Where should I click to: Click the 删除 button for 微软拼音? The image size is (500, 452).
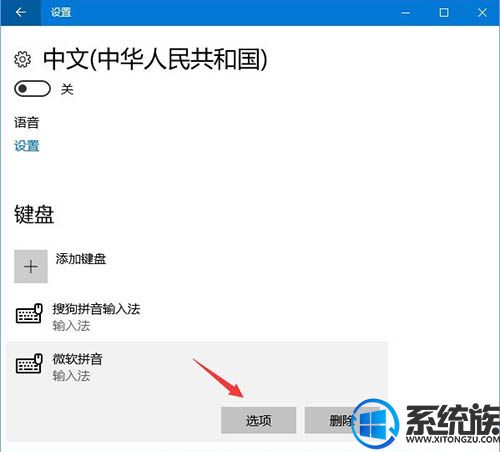click(x=341, y=420)
